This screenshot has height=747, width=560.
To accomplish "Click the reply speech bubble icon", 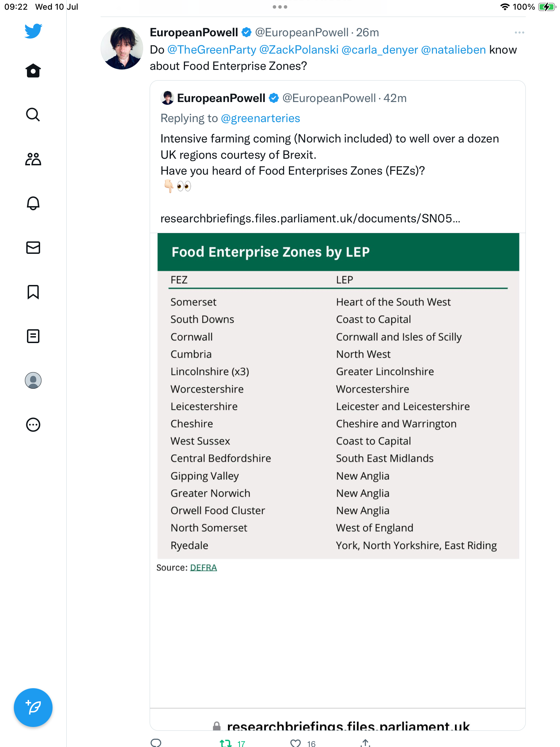I will (156, 743).
